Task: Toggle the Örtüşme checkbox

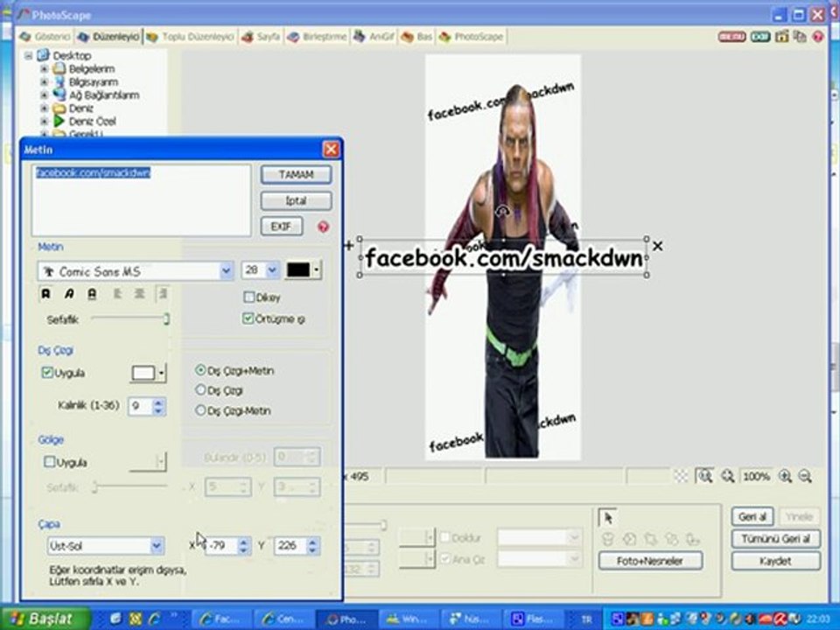Action: click(x=248, y=318)
